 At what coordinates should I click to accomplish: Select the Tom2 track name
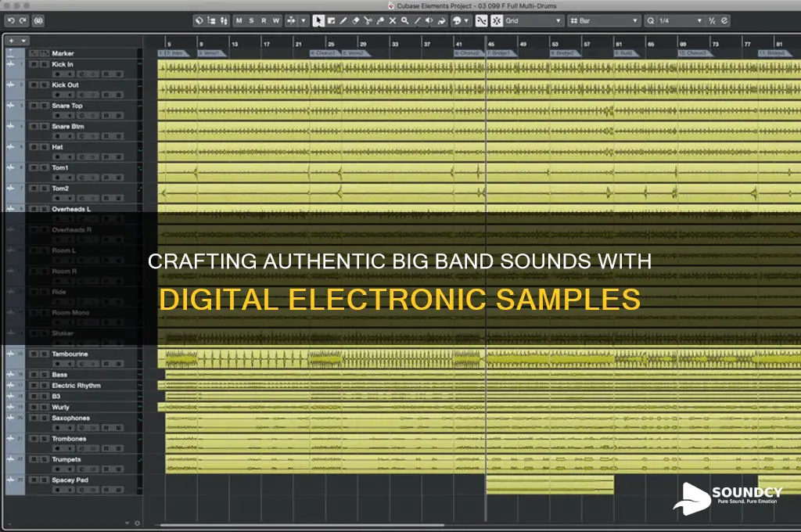[x=60, y=188]
